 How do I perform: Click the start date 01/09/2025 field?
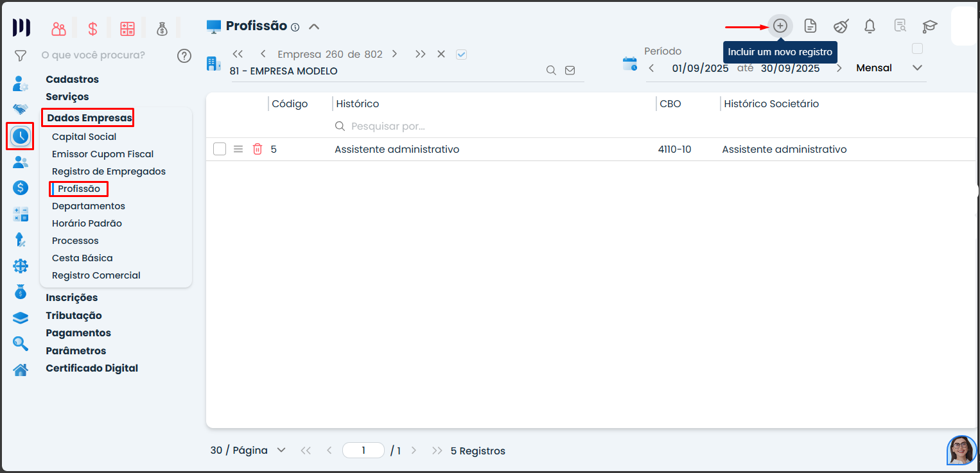pos(701,68)
